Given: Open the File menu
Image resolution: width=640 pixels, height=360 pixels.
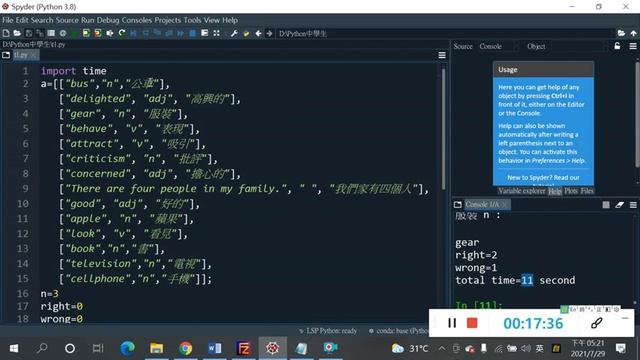Looking at the screenshot, I should 7,20.
